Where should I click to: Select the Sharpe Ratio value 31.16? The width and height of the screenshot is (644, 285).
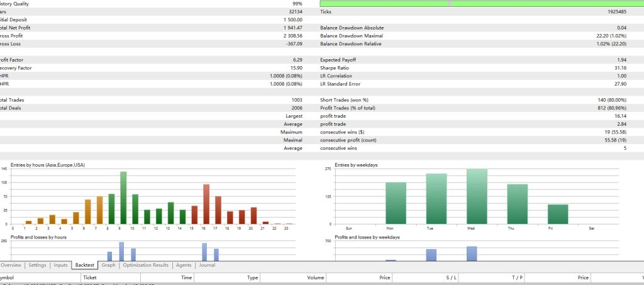coord(621,68)
